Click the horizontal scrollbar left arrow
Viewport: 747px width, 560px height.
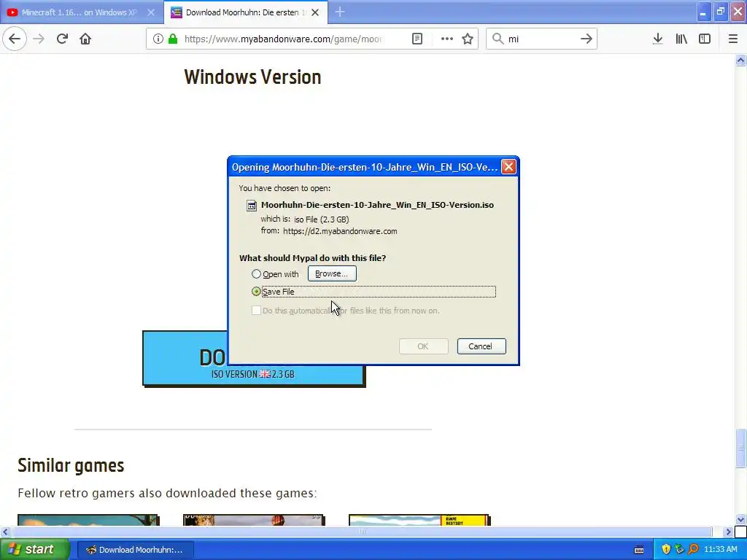click(5, 532)
